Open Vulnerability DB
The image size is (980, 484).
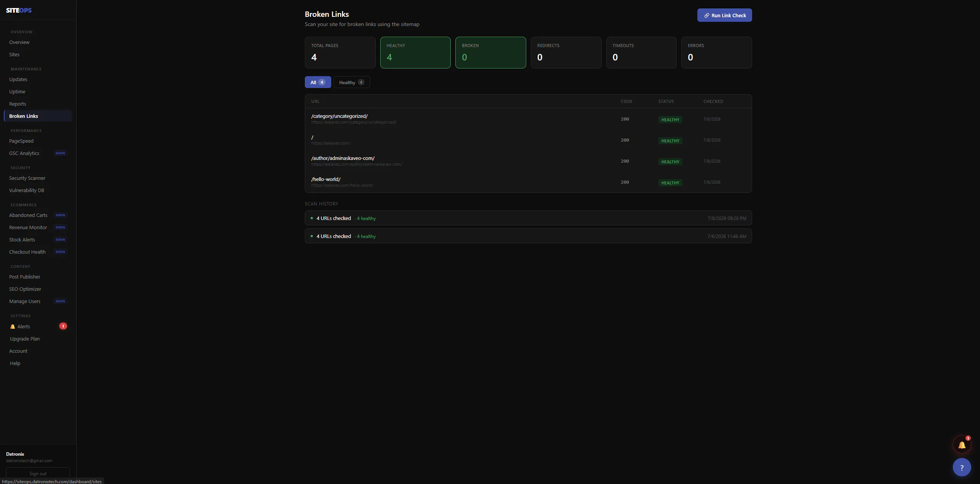pyautogui.click(x=38, y=190)
